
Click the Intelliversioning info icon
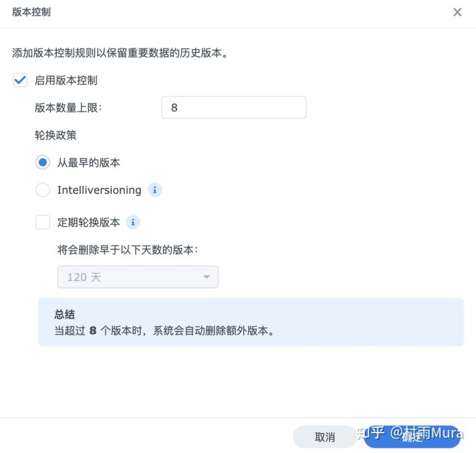[x=155, y=190]
